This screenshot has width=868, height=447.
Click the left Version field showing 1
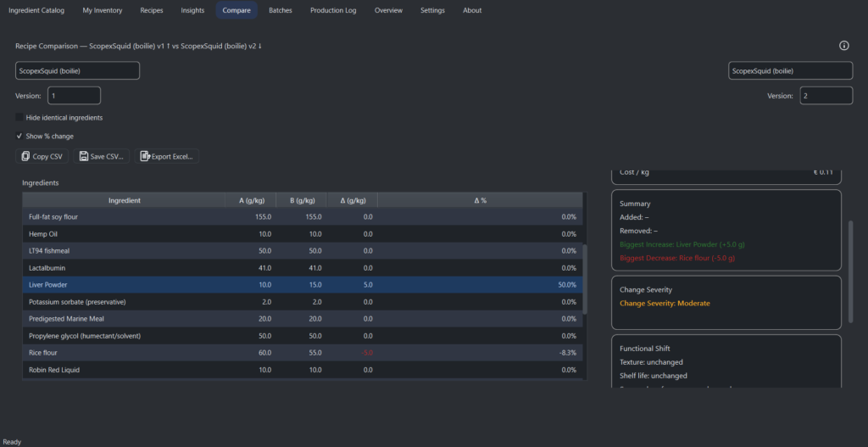[74, 96]
